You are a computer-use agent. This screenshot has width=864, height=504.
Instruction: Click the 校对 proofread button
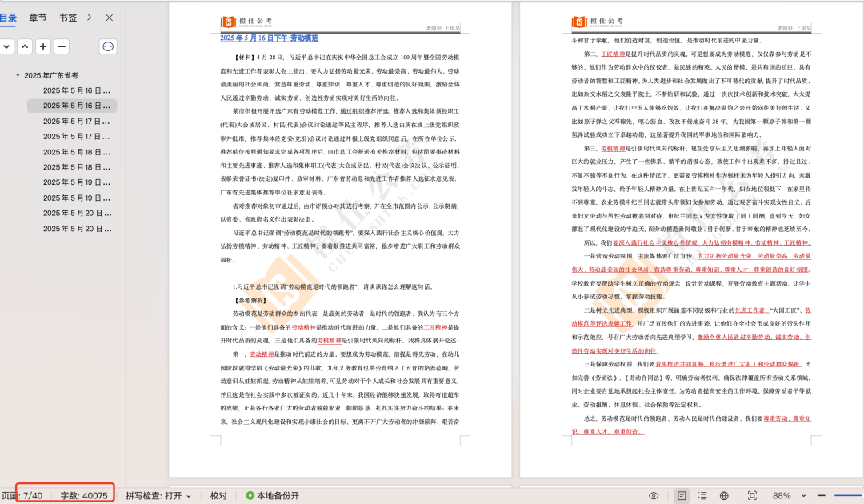point(218,496)
